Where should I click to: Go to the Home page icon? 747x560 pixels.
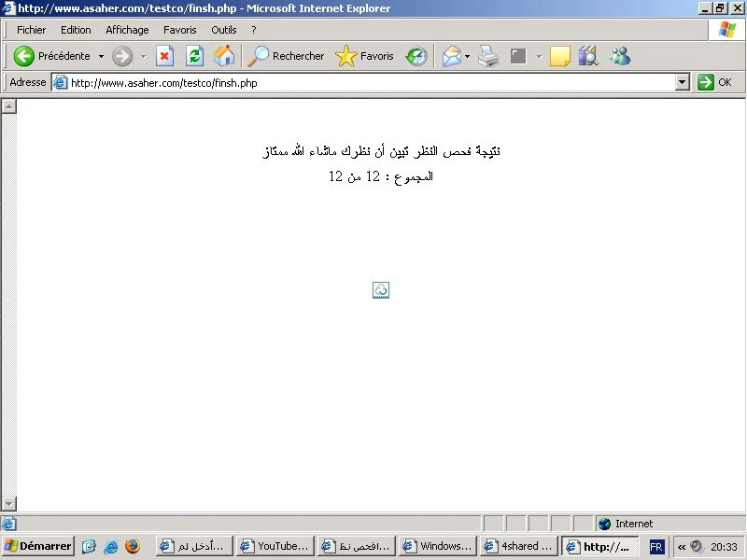[x=224, y=56]
